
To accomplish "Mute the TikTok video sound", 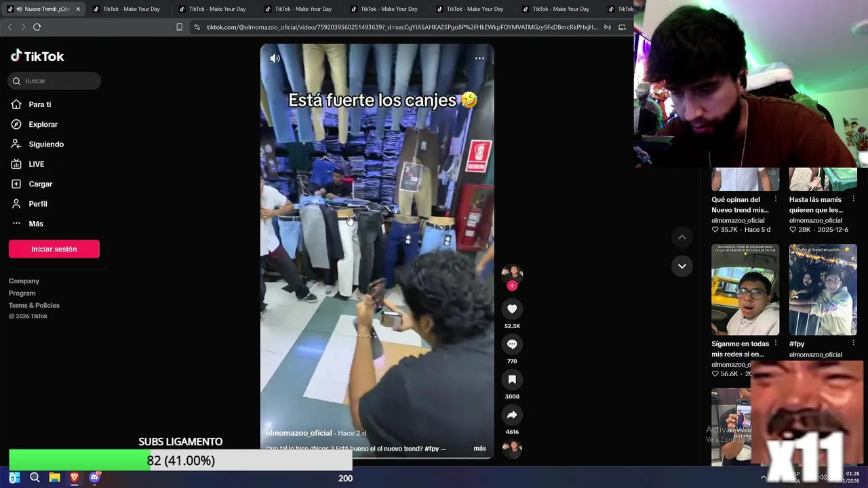I will point(275,58).
